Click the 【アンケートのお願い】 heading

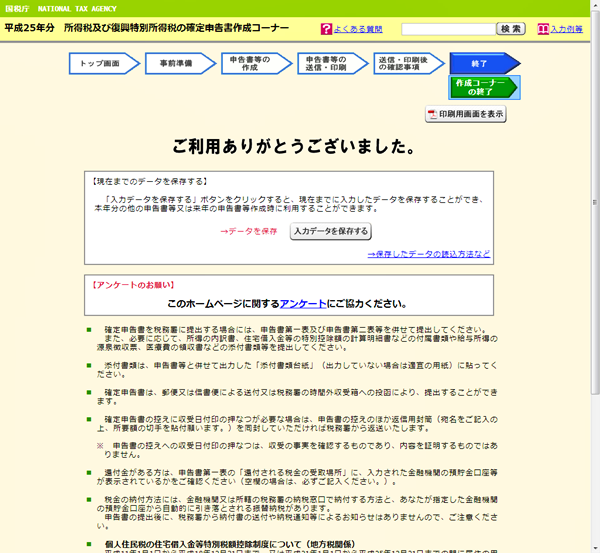(133, 285)
